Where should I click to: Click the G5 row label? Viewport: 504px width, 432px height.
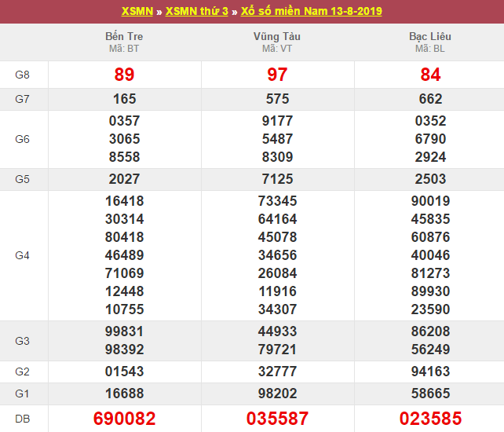tap(22, 179)
